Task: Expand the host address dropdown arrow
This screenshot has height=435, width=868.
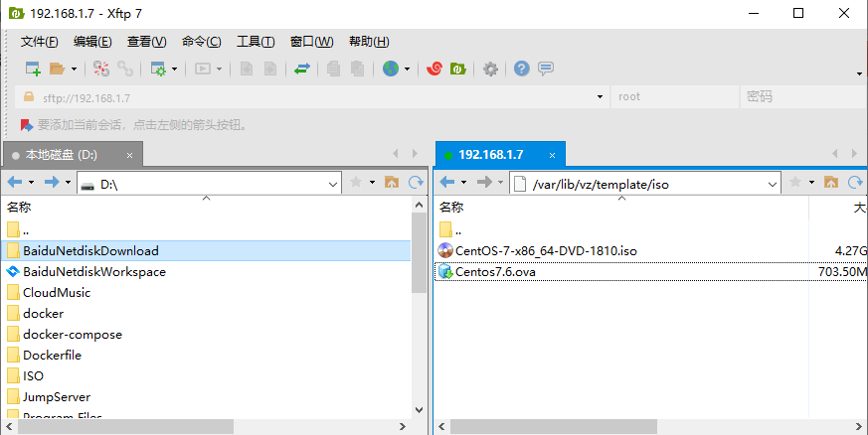Action: [600, 97]
